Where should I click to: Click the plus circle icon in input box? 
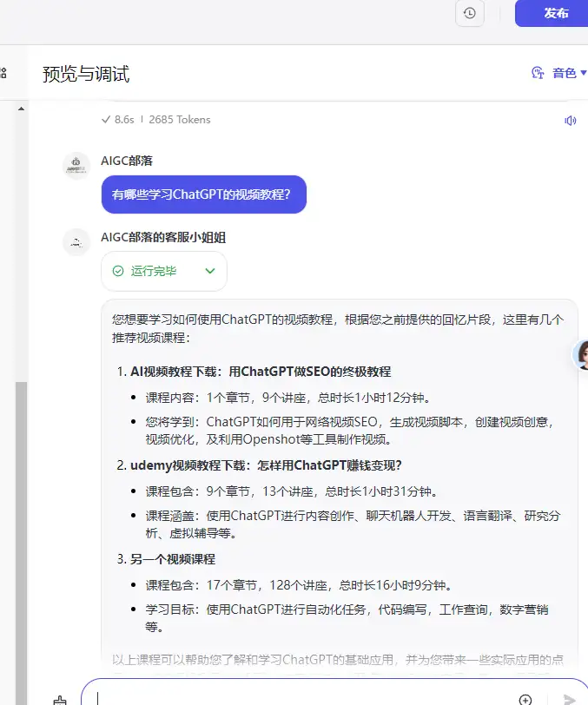click(525, 699)
